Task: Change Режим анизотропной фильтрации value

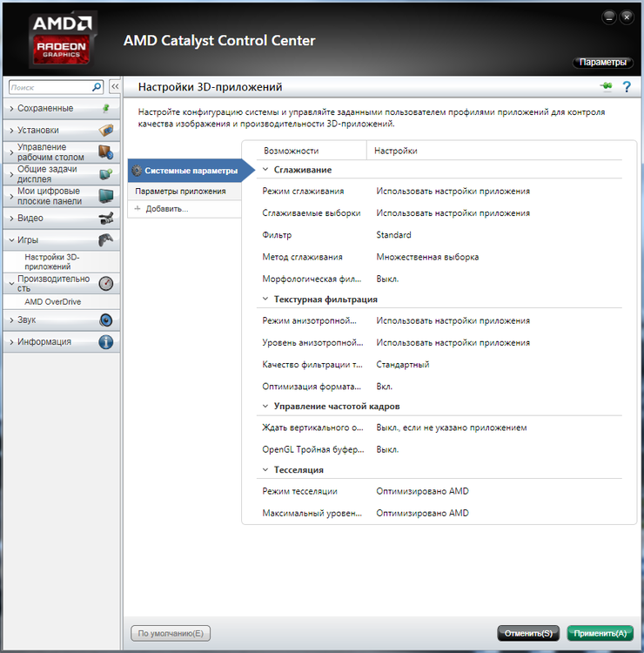Action: point(453,320)
